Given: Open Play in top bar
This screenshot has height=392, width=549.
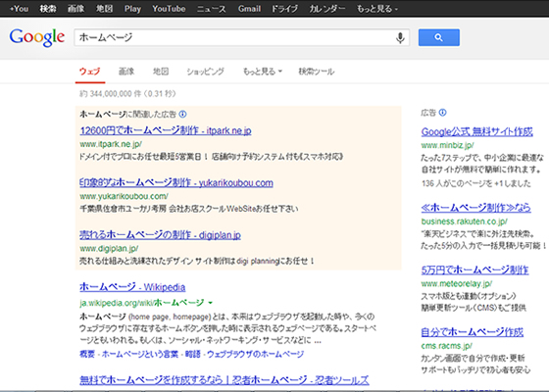Looking at the screenshot, I should click(x=132, y=9).
